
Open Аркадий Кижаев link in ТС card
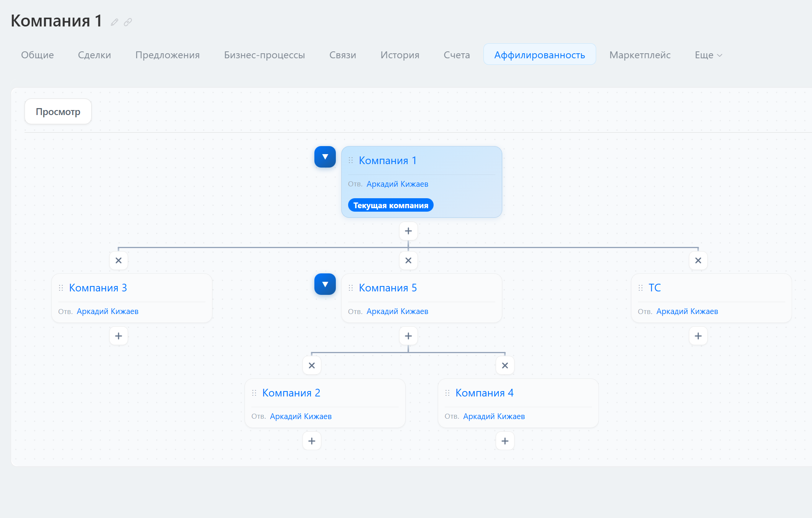(687, 311)
